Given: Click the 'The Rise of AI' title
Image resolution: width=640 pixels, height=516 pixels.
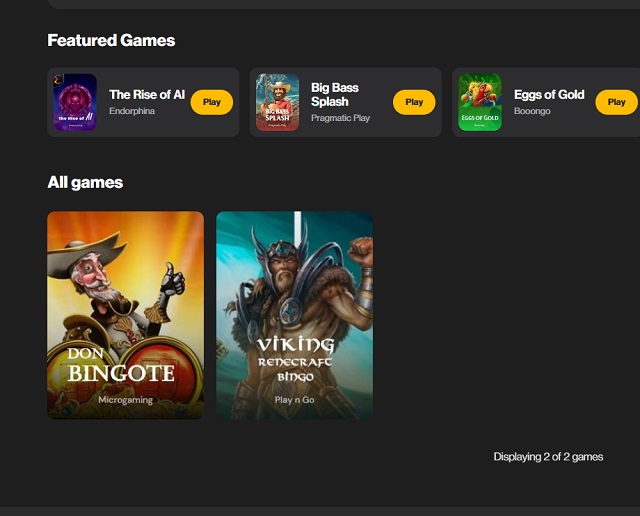Looking at the screenshot, I should (147, 95).
